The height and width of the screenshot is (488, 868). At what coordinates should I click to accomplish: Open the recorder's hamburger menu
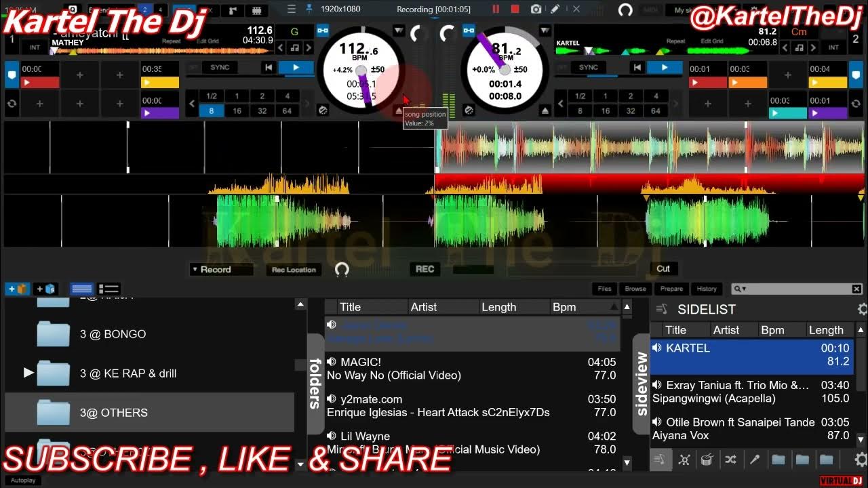pos(292,9)
